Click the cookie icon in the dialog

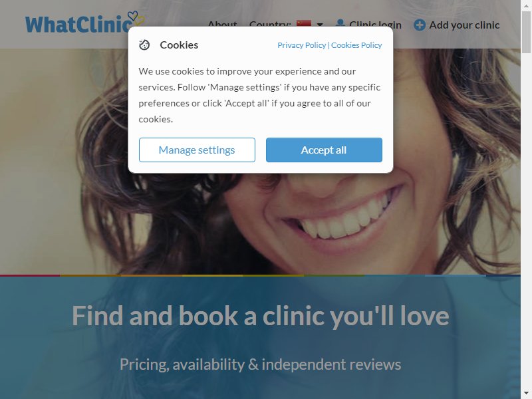[x=144, y=45]
